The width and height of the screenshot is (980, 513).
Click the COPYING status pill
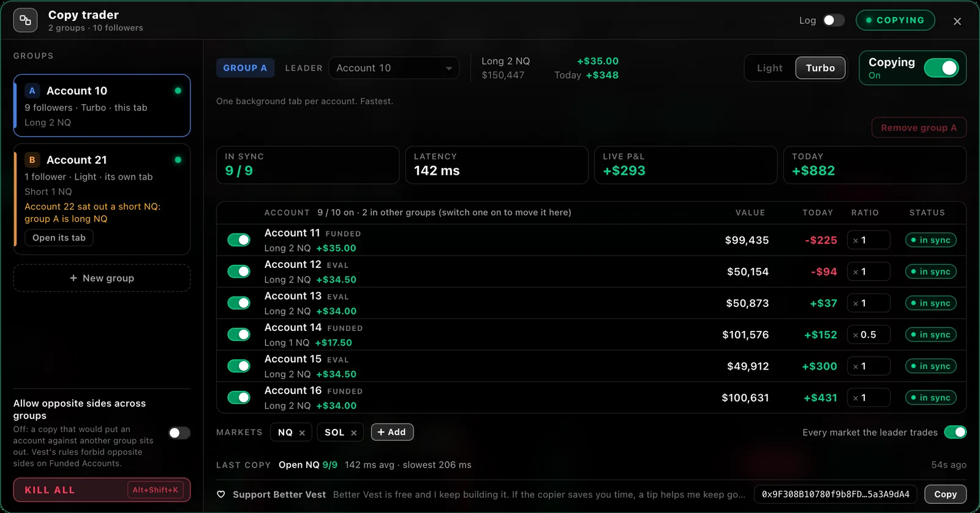click(895, 20)
